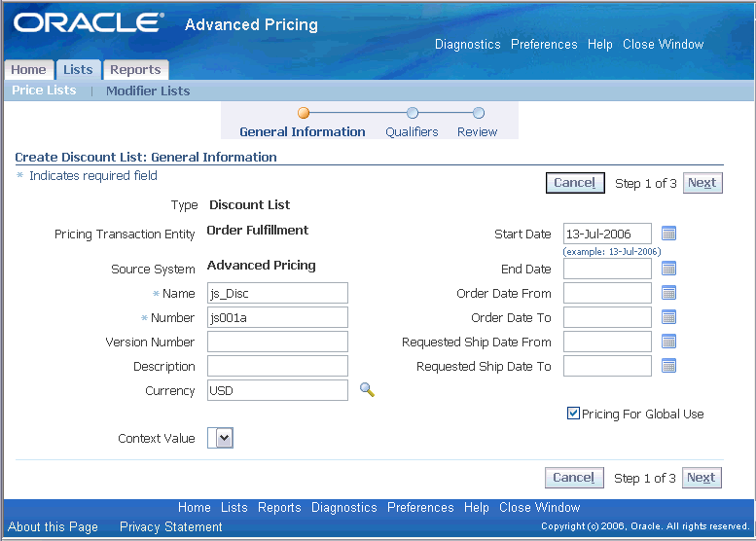756x541 pixels.
Task: Click the Discount List type text
Action: pyautogui.click(x=250, y=205)
